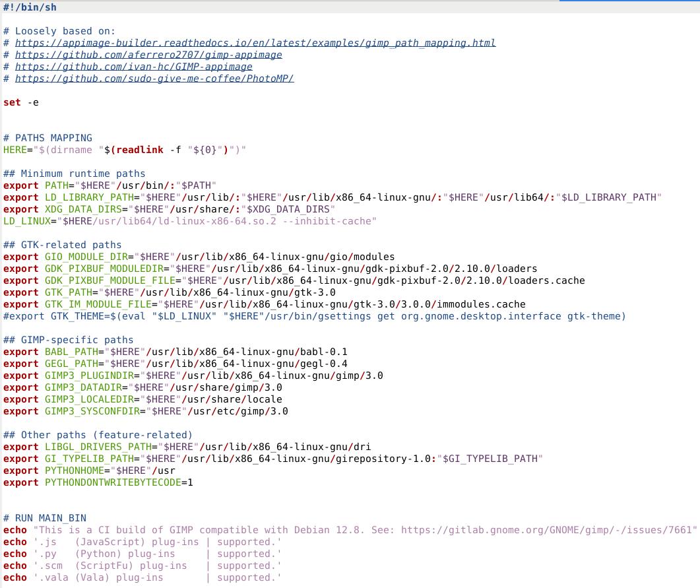Click the GIMP3_PLUGINDIR export line
Image resolution: width=700 pixels, height=588 pixels.
pos(193,376)
